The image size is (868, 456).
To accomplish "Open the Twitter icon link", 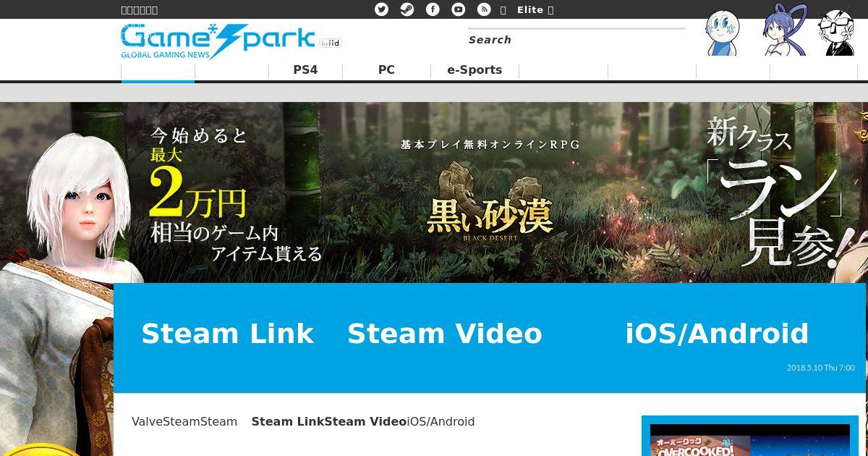I will 382,9.
